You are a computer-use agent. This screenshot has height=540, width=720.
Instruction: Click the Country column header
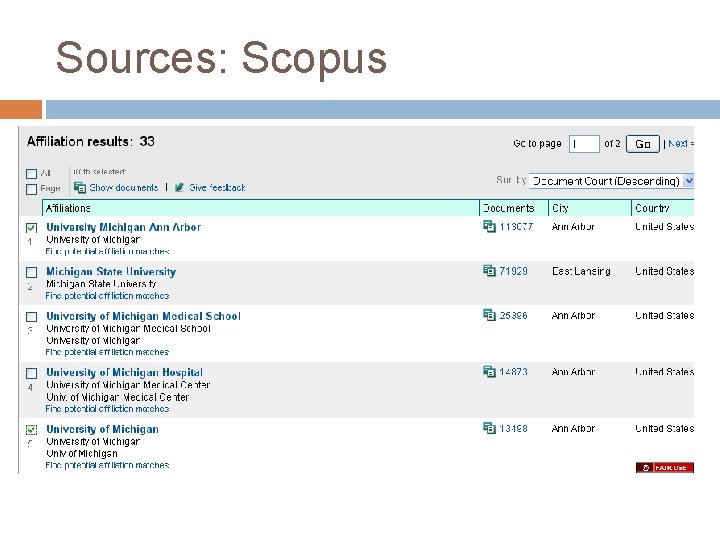tap(663, 208)
